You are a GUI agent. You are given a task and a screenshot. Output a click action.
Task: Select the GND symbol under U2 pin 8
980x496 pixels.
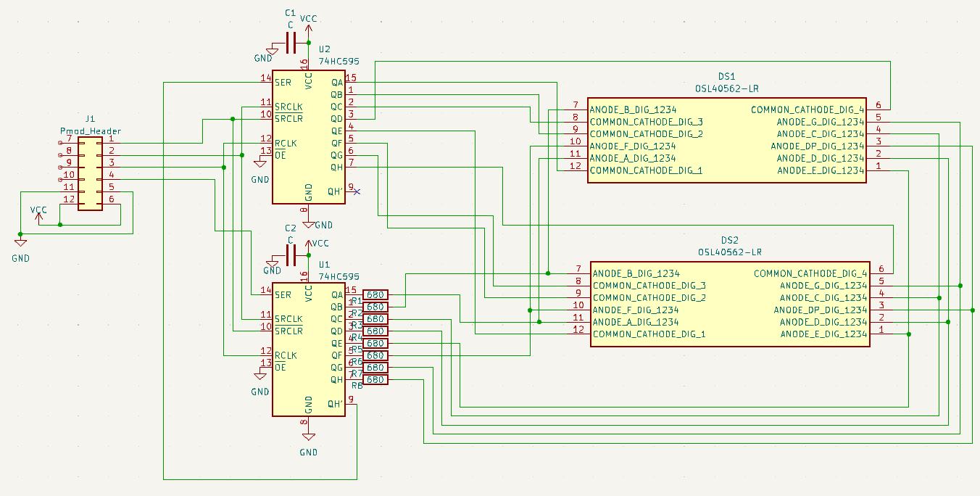tap(309, 224)
